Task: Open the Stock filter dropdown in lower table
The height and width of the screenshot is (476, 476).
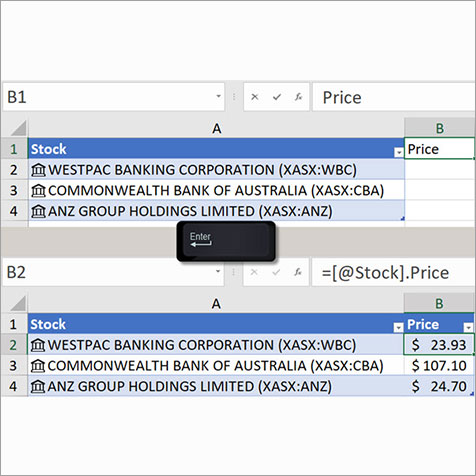Action: click(x=398, y=328)
